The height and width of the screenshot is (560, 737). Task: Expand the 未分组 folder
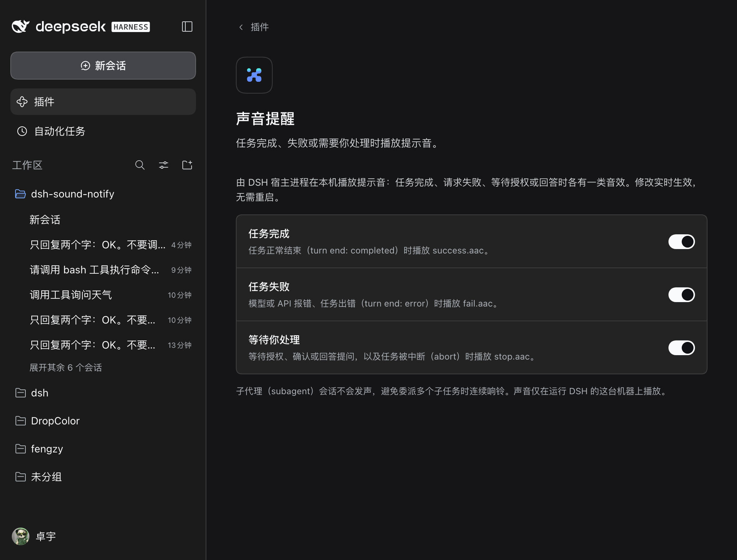[x=103, y=477]
